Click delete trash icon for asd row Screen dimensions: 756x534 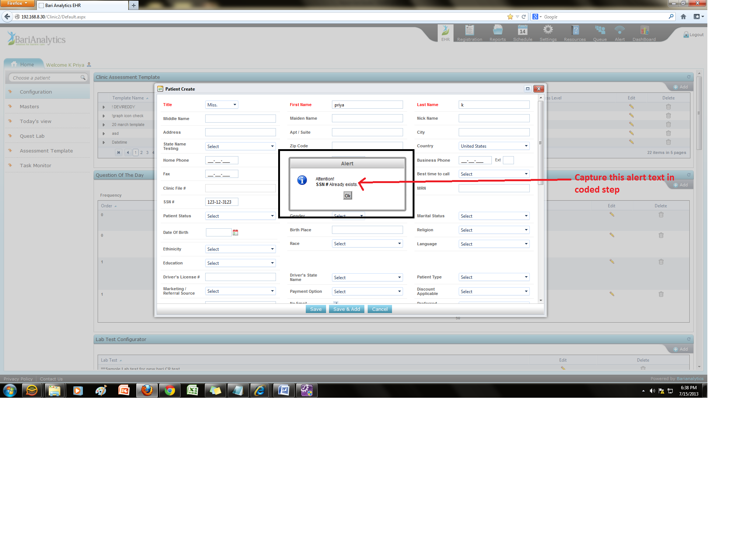coord(668,133)
